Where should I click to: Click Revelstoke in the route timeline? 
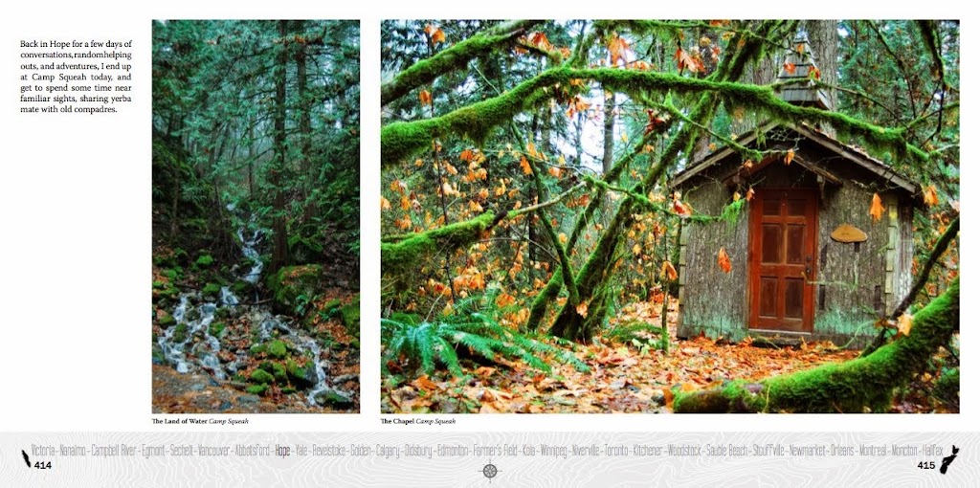(329, 451)
